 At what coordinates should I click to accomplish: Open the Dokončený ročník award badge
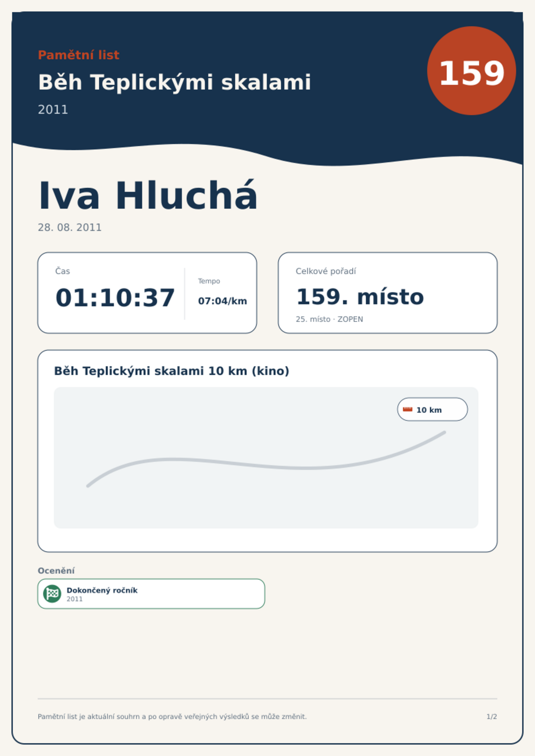tap(151, 594)
